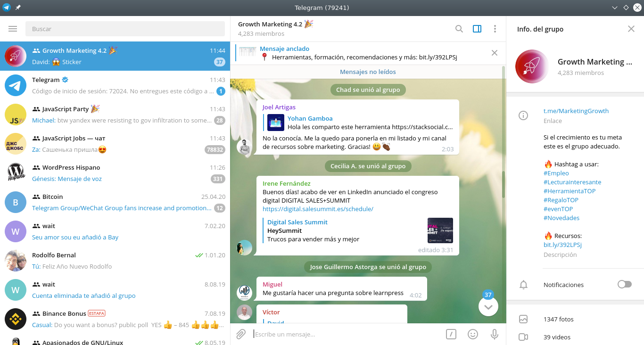Click Joel Artigas sender name
Image resolution: width=644 pixels, height=345 pixels.
point(279,107)
